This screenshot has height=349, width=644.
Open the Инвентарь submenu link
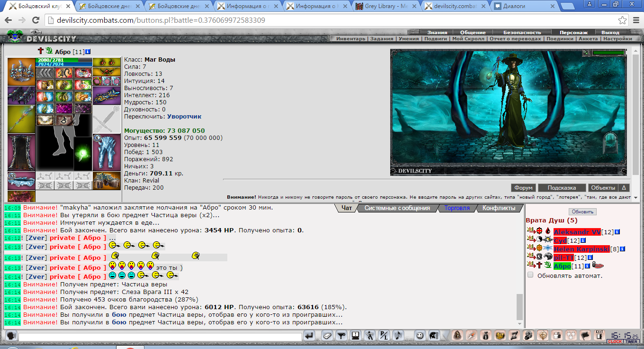coord(351,39)
